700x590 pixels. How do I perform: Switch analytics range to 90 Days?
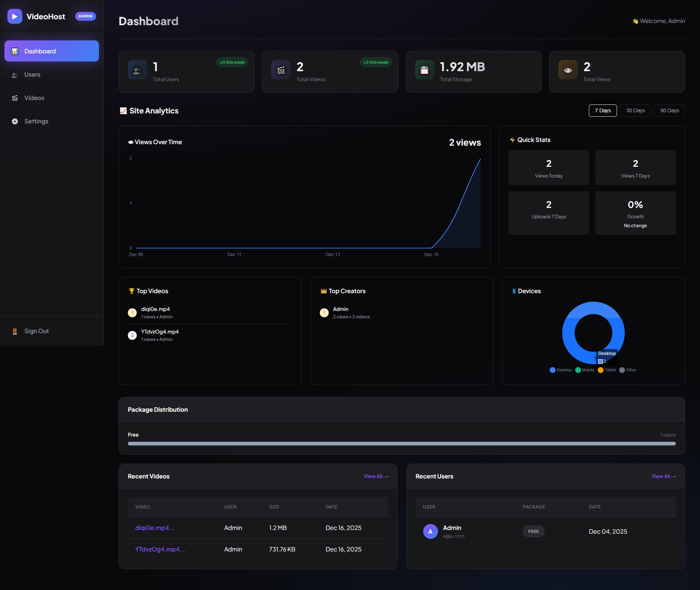coord(669,110)
